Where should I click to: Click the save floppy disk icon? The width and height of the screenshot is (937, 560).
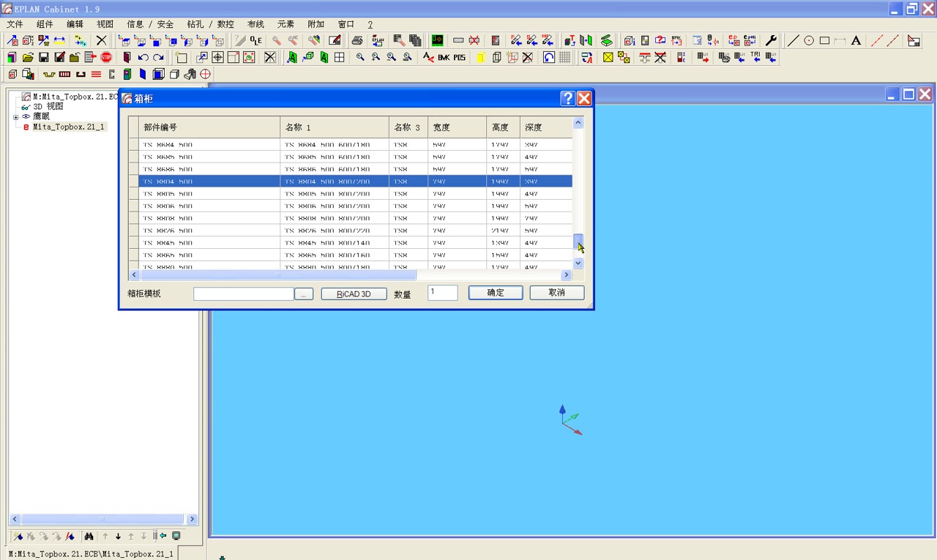43,57
